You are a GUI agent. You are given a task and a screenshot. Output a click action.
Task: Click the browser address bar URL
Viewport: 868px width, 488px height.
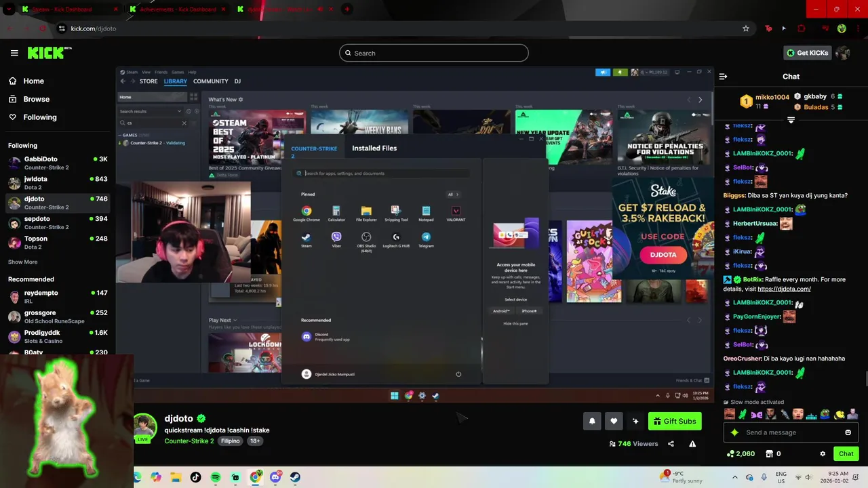point(94,28)
